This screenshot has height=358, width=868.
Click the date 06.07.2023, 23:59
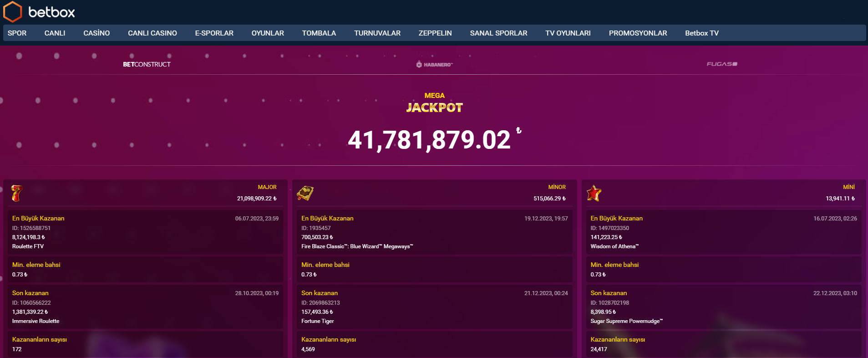257,219
